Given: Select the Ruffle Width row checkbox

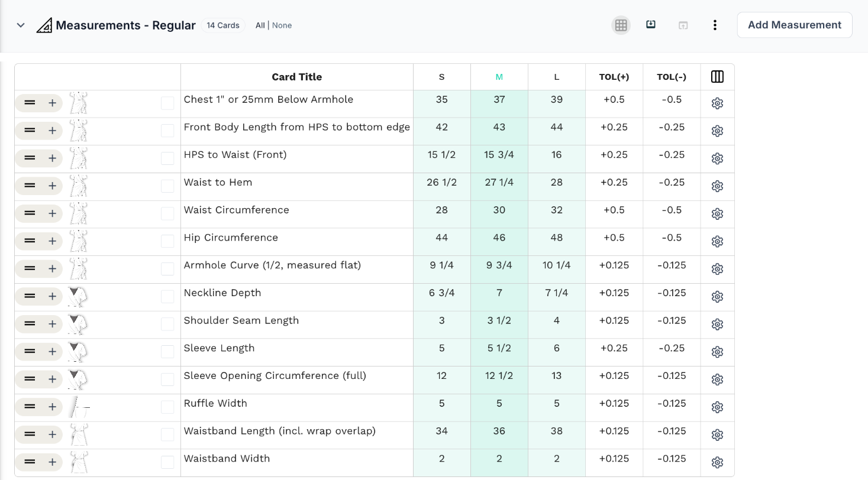Looking at the screenshot, I should pos(167,407).
